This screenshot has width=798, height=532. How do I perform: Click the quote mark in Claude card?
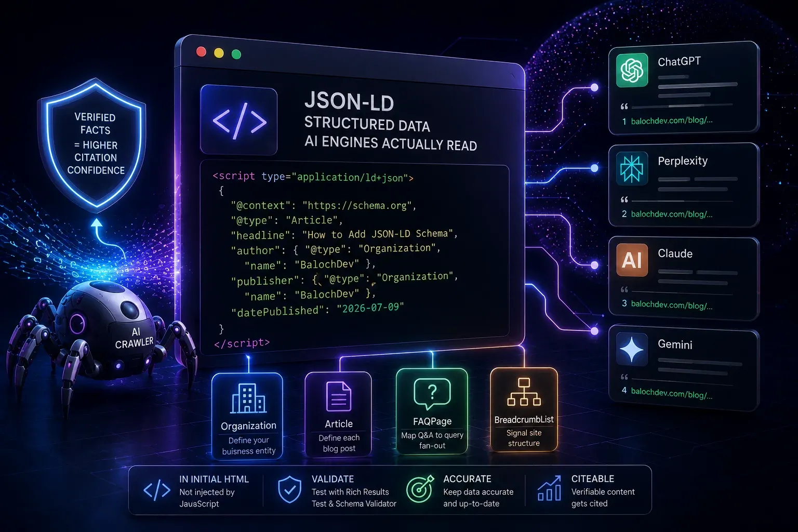[624, 289]
